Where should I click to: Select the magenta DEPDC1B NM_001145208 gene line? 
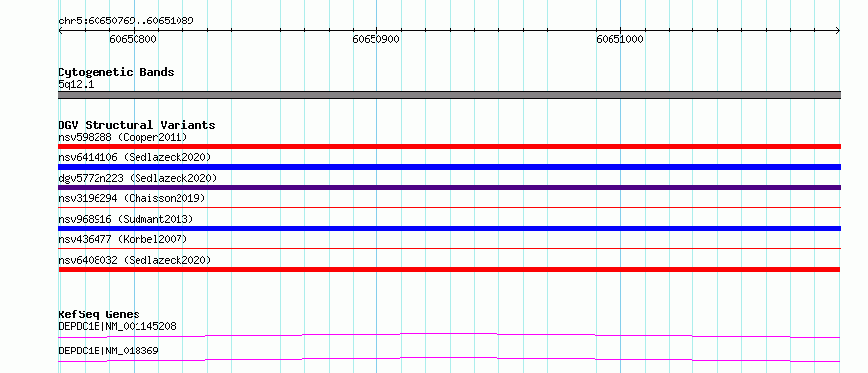click(449, 335)
